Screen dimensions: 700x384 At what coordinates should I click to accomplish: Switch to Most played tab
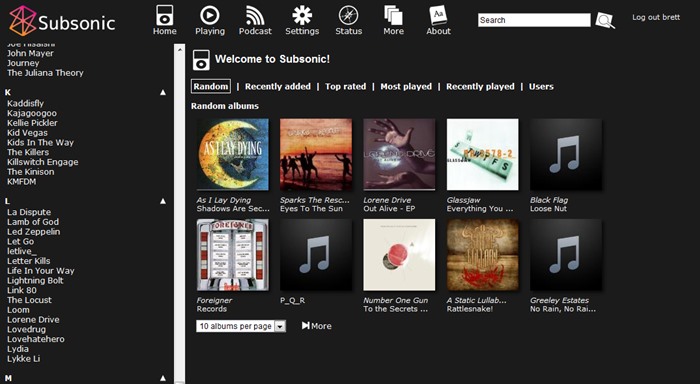[406, 87]
